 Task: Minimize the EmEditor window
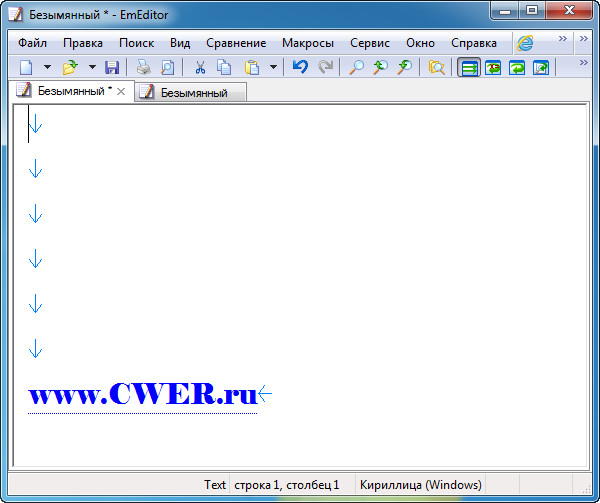coord(505,11)
